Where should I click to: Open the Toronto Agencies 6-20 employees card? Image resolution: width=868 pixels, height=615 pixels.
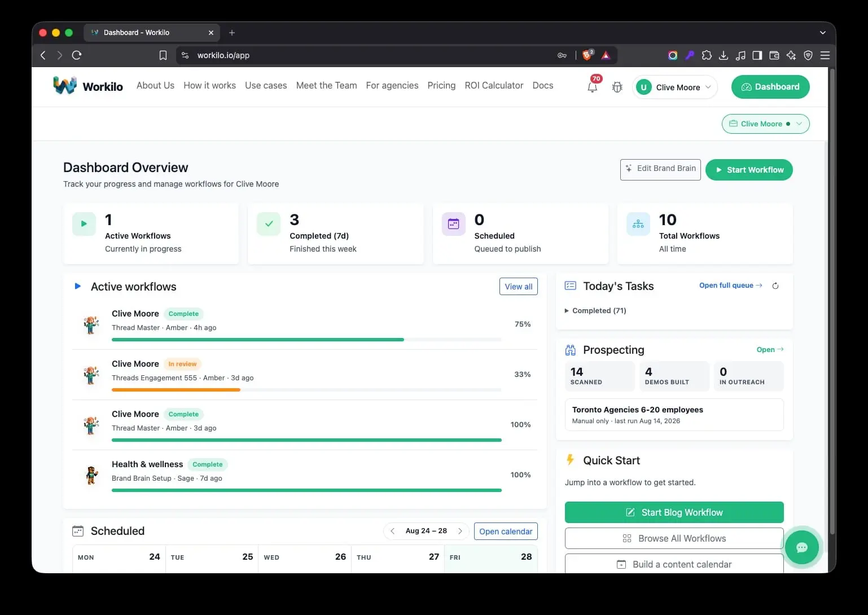tap(674, 415)
